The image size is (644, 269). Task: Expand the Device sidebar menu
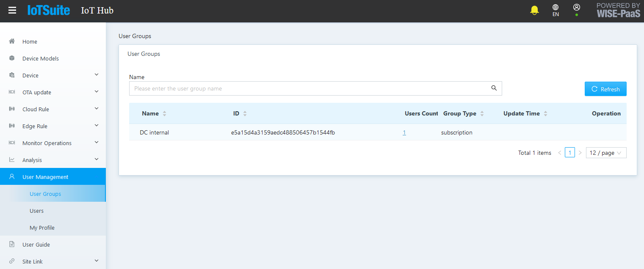pos(97,75)
